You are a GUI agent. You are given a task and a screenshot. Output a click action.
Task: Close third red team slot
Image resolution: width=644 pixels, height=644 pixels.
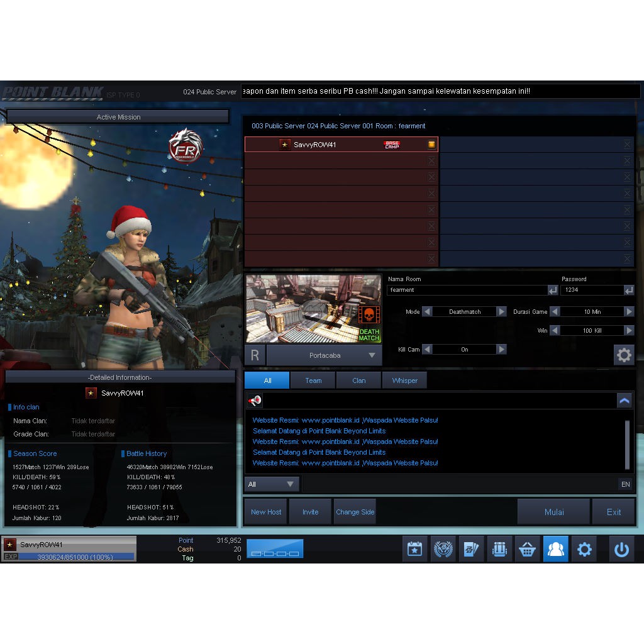[431, 177]
